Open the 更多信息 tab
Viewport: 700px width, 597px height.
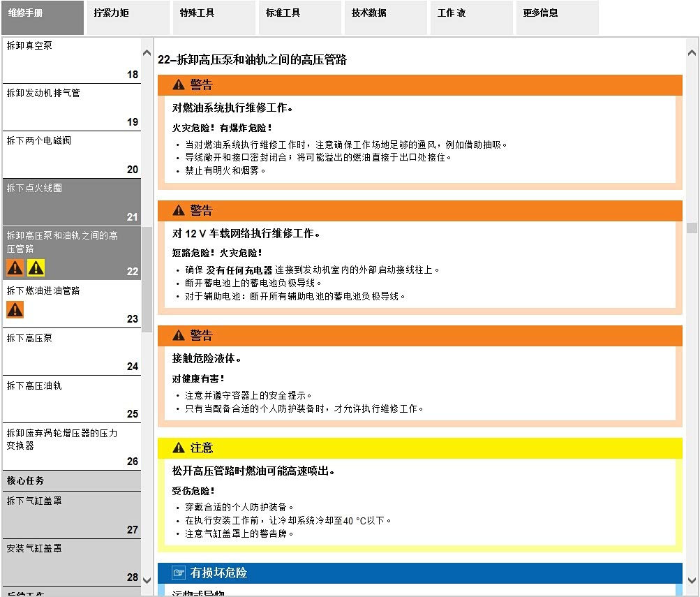pos(556,17)
